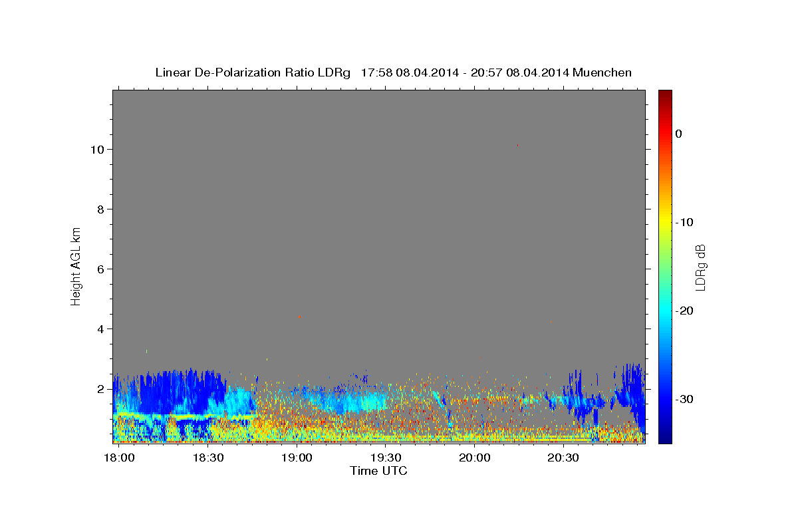The height and width of the screenshot is (532, 798).
Task: Click the 18:30 time tick label
Action: tap(207, 458)
